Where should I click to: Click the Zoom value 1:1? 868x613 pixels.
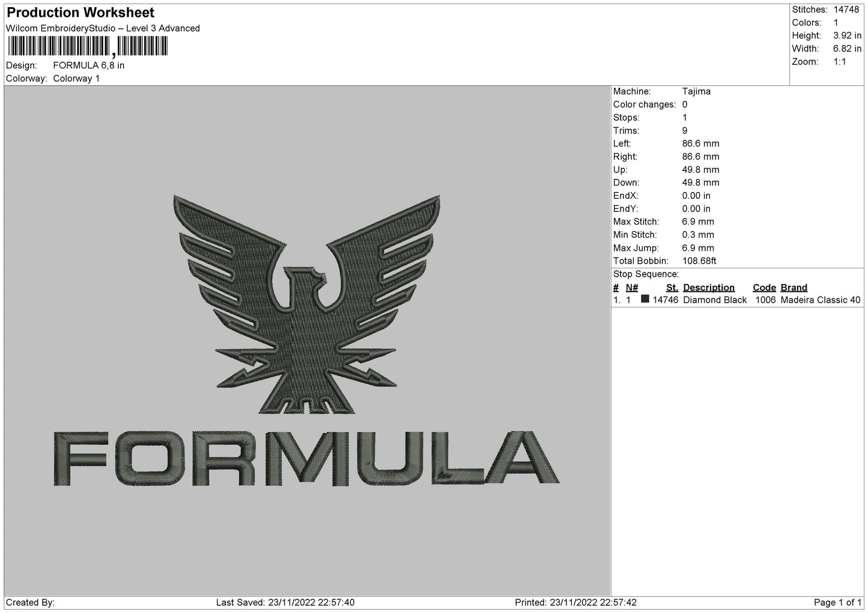(x=839, y=62)
